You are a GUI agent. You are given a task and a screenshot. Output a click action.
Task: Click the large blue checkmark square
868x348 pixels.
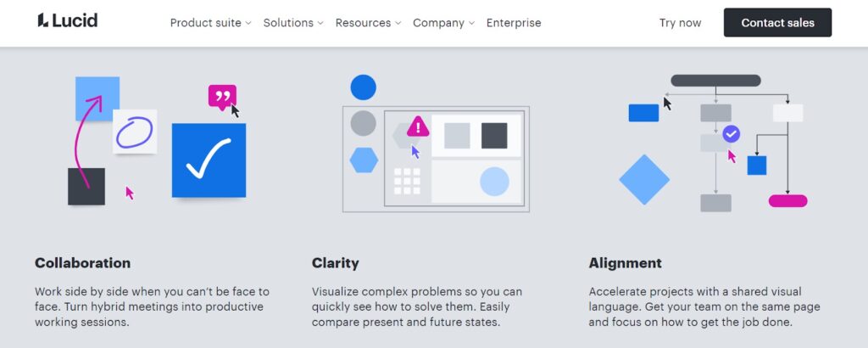[x=209, y=160]
